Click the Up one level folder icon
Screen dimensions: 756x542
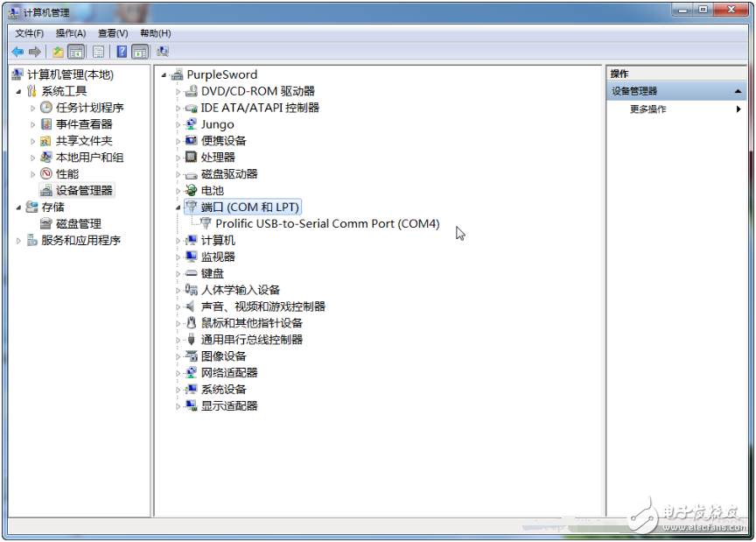point(58,52)
